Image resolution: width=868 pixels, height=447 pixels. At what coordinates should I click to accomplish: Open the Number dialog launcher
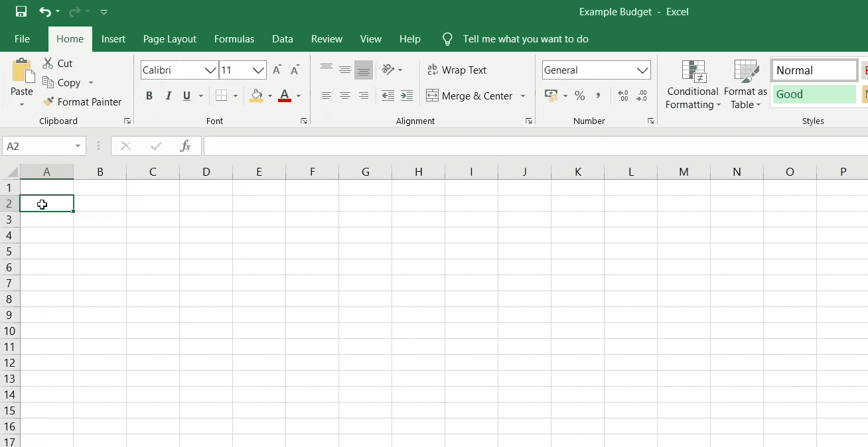coord(651,121)
